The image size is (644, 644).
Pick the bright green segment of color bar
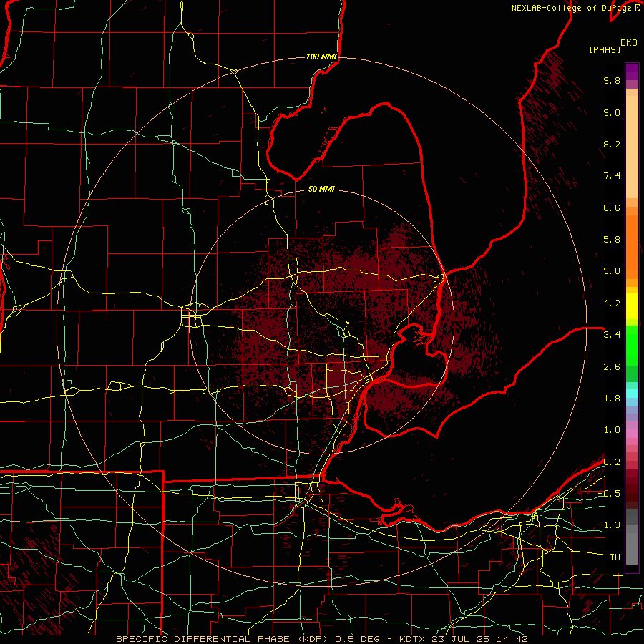click(x=632, y=344)
